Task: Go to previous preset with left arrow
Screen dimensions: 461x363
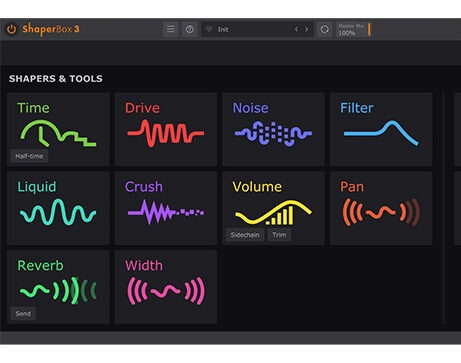Action: click(x=296, y=29)
